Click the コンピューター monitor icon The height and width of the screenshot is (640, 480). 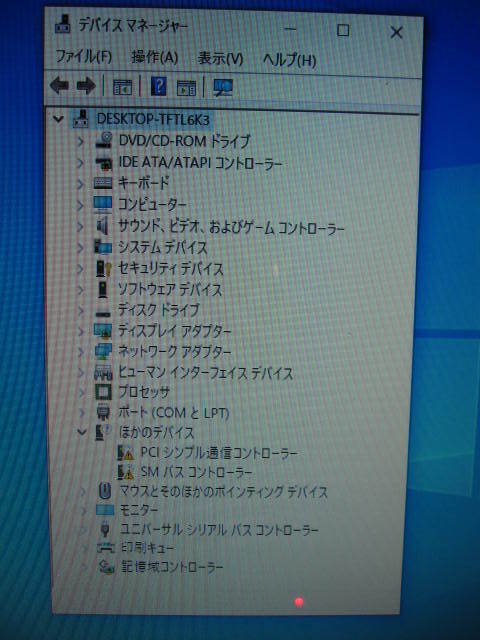tap(102, 204)
